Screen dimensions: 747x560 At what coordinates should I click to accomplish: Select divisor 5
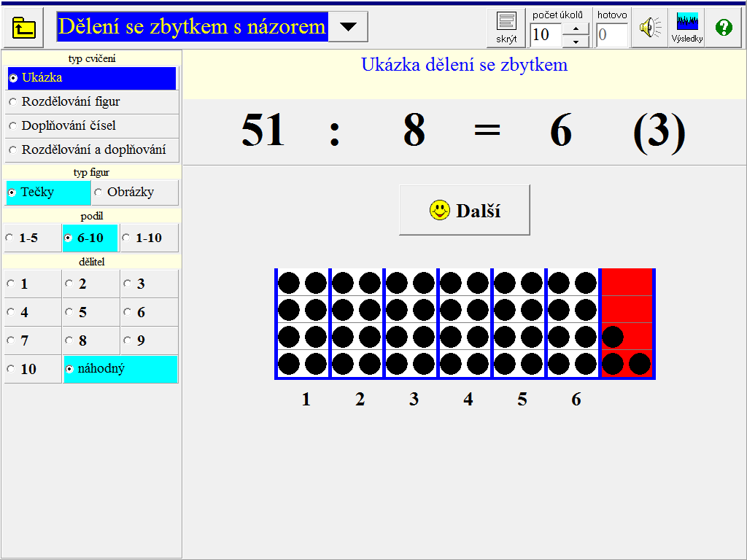tap(91, 312)
